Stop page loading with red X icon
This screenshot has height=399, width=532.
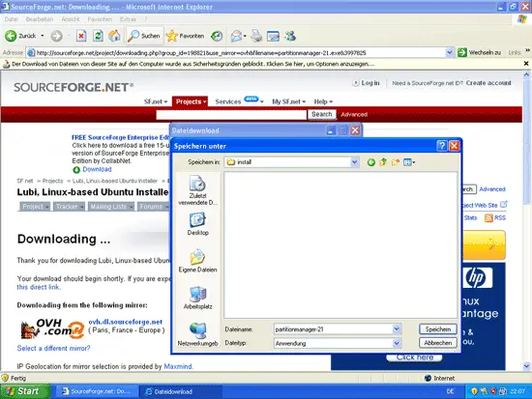tap(81, 36)
